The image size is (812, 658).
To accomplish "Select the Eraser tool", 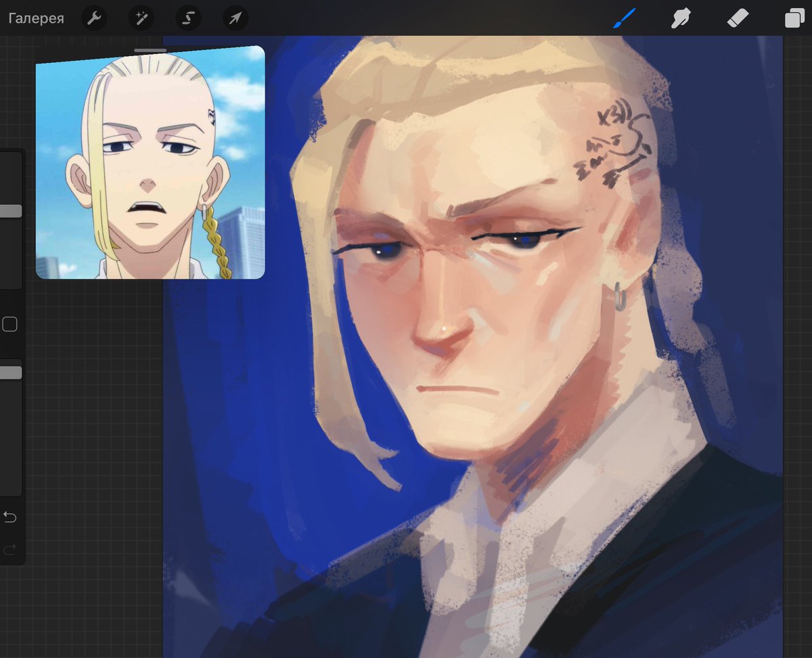I will coord(738,18).
